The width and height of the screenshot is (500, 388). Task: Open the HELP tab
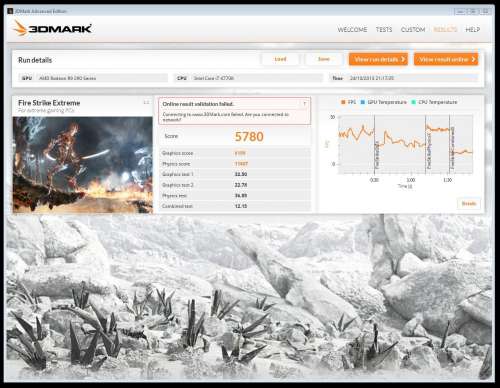(x=472, y=30)
